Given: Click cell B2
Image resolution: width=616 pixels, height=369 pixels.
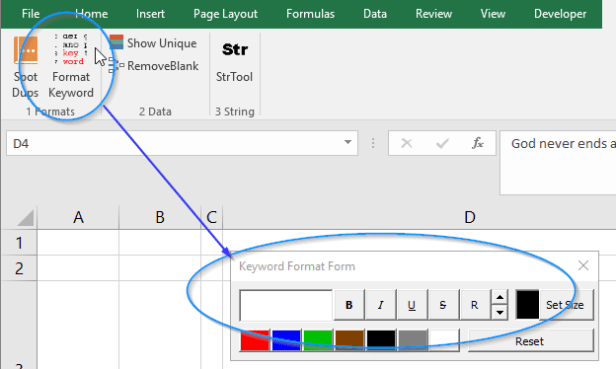Looking at the screenshot, I should click(160, 268).
